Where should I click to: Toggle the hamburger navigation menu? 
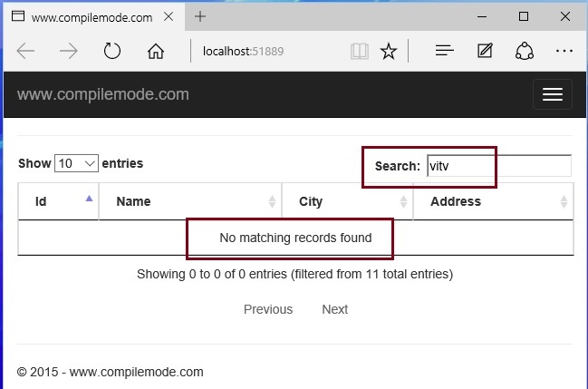(552, 95)
